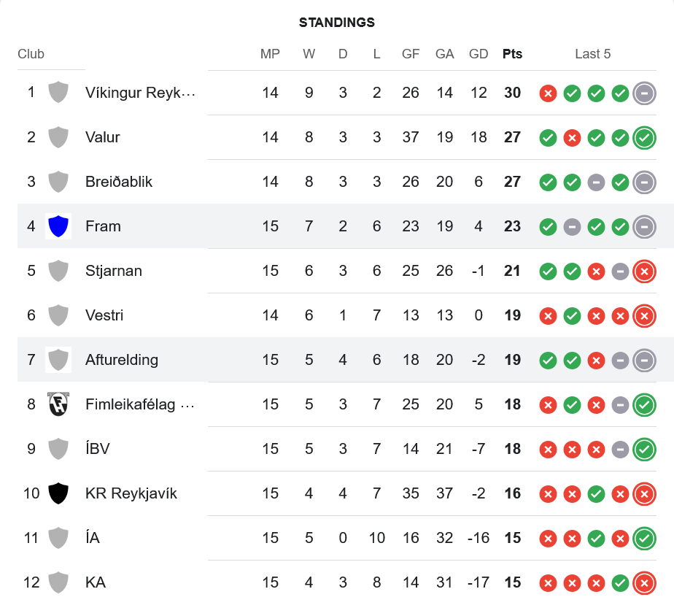Viewport: 674px width, 616px height.
Task: Click Valur's most recent win icon
Action: pyautogui.click(x=643, y=137)
